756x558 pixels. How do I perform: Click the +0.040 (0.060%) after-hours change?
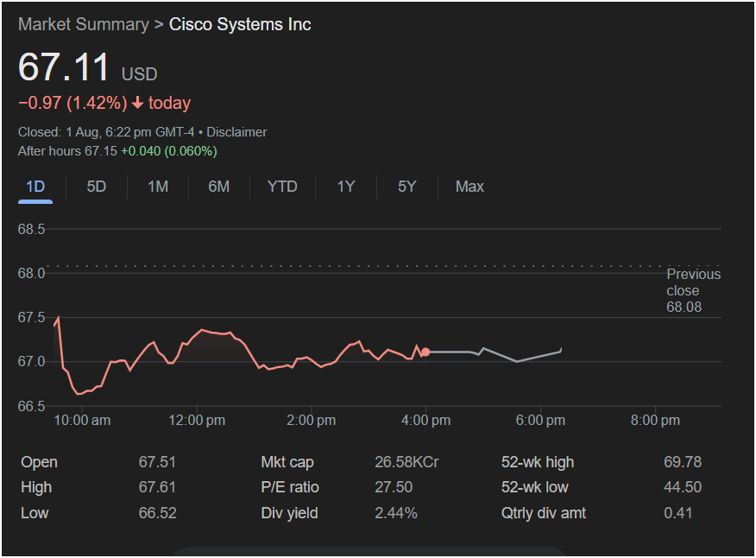pos(169,151)
